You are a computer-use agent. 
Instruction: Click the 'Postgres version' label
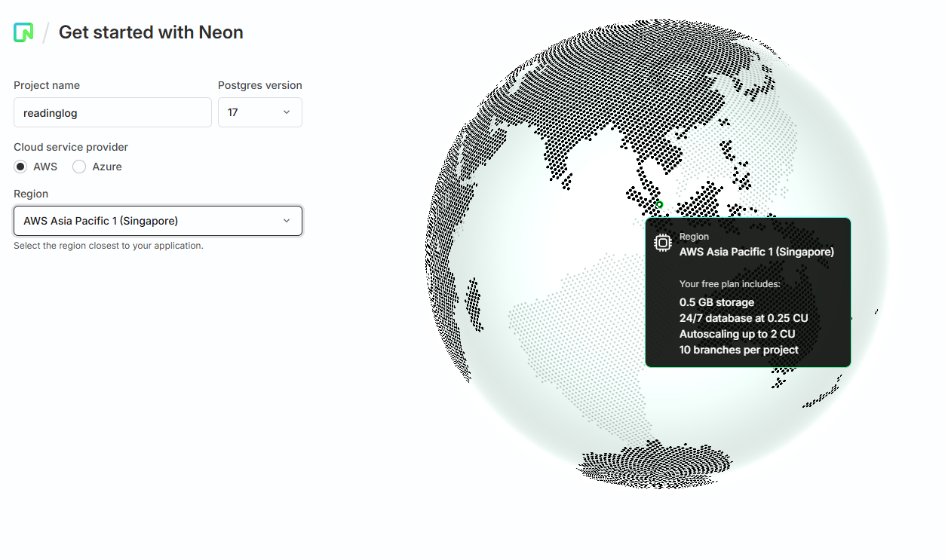coord(260,85)
